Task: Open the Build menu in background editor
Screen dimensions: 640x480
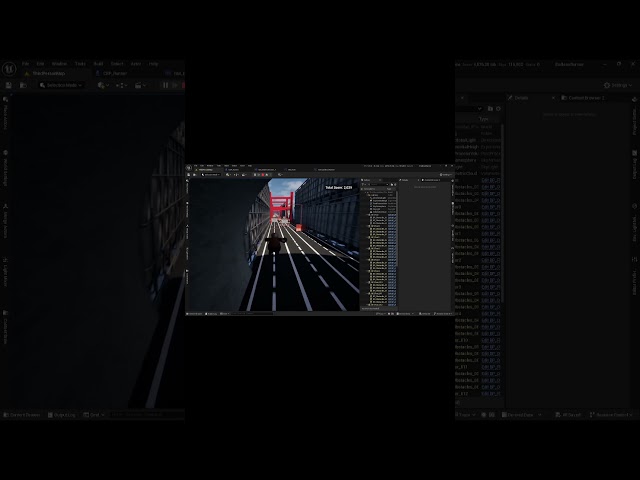Action: pos(98,64)
